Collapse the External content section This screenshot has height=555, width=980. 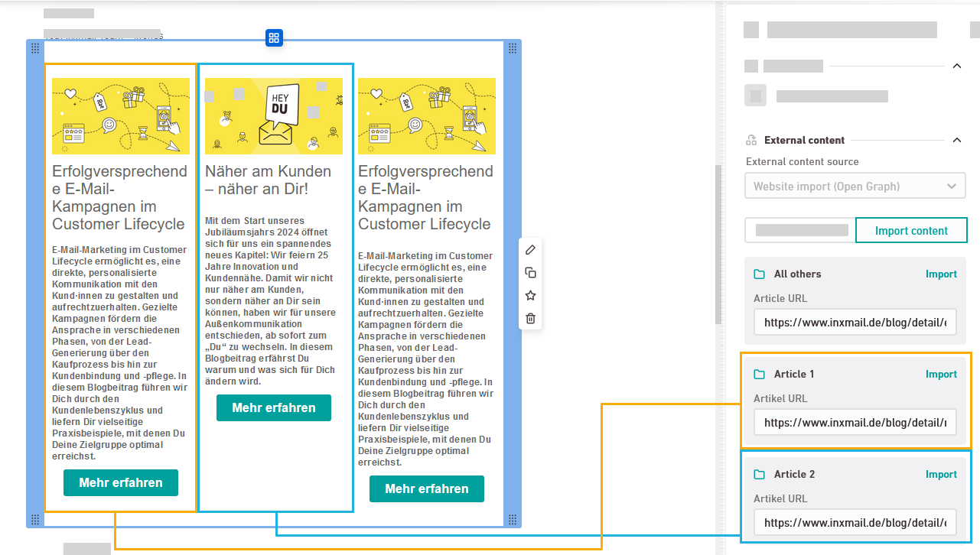click(956, 140)
